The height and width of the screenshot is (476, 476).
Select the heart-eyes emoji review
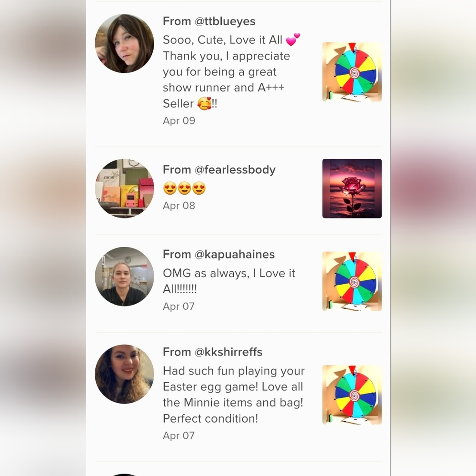point(184,188)
